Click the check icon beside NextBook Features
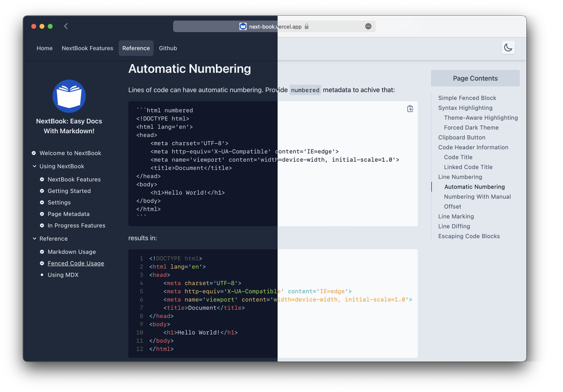Screen dimensions: 563x392 coord(42,179)
